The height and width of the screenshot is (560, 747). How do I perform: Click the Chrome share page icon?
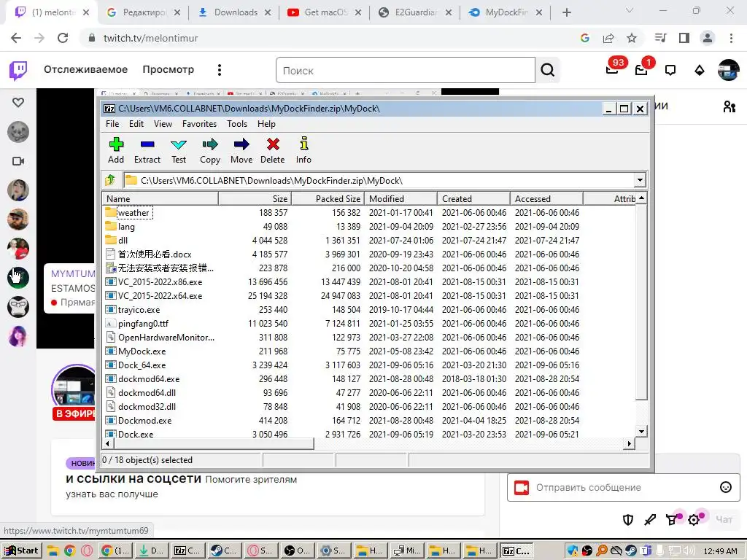(608, 38)
